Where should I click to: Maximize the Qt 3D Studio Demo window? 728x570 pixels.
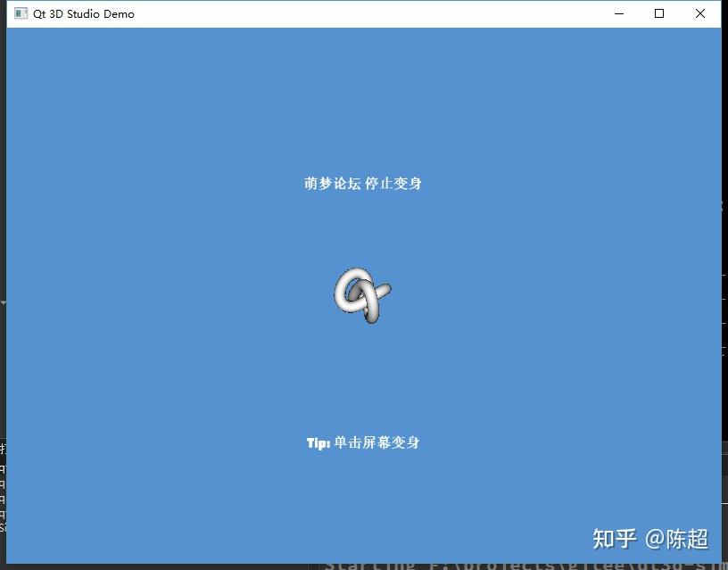(x=659, y=13)
